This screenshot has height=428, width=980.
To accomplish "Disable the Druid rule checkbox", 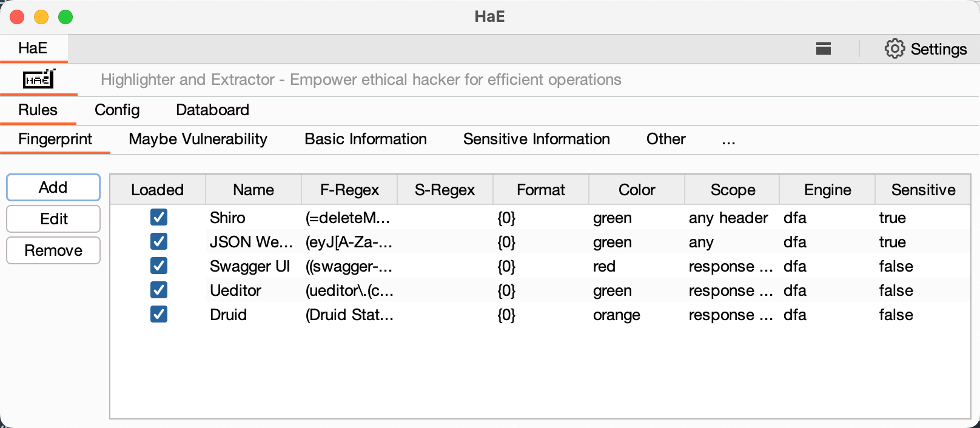I will (159, 315).
